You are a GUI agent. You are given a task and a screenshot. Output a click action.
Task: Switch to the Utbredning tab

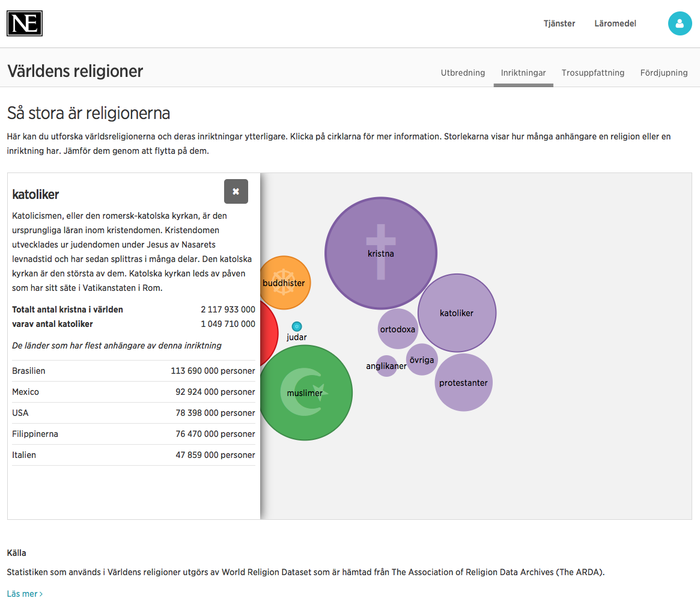(463, 73)
